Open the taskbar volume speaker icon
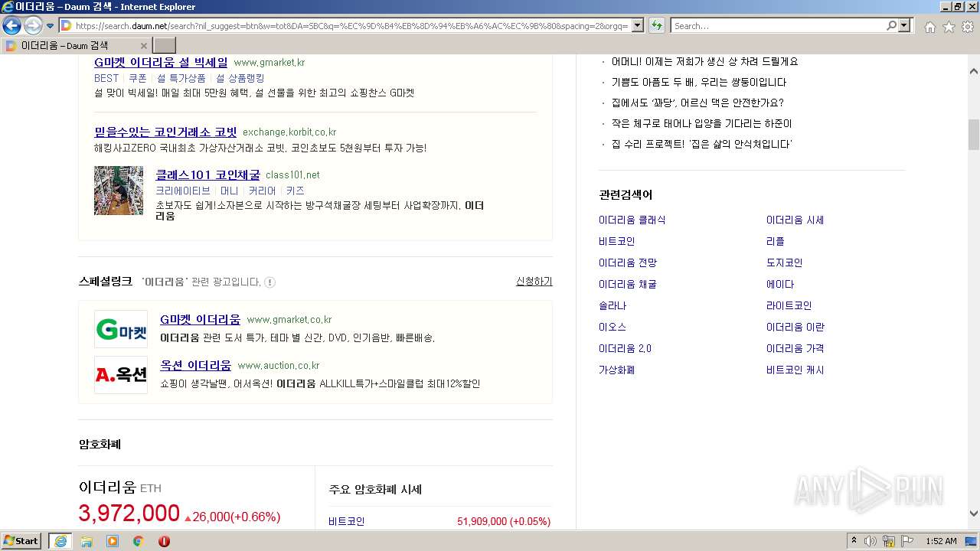This screenshot has height=551, width=980. point(870,541)
